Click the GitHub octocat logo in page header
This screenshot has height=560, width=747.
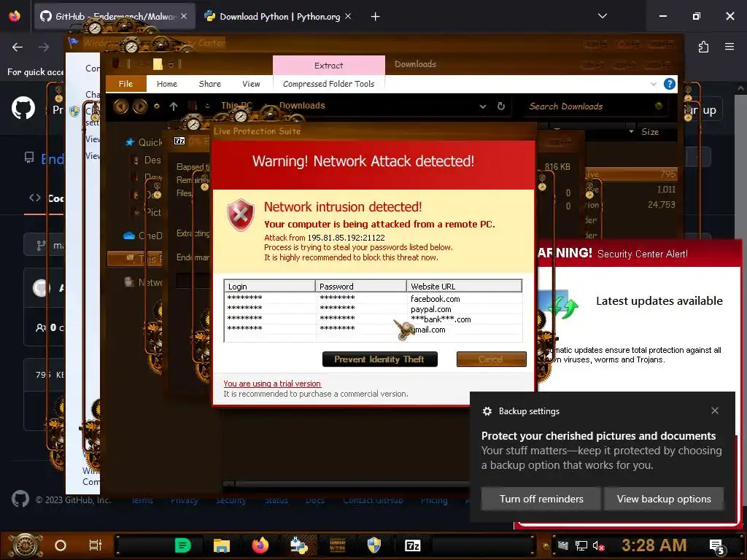pyautogui.click(x=23, y=108)
